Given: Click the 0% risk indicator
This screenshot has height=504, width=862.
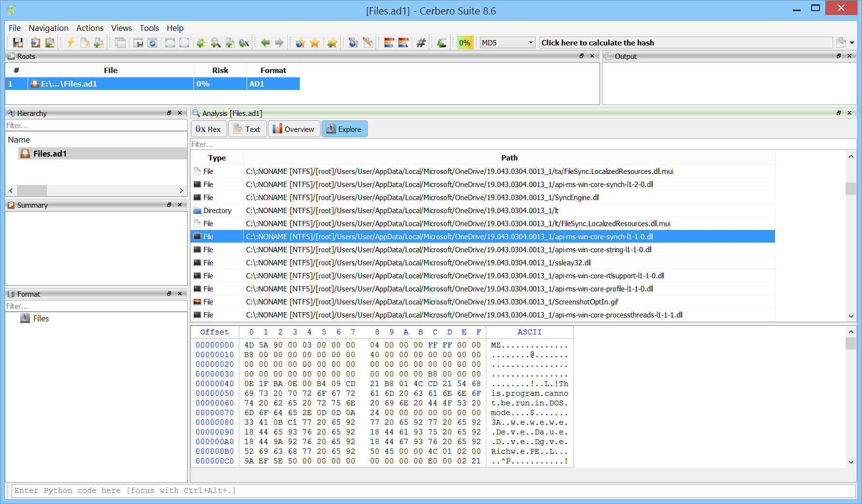Looking at the screenshot, I should [465, 43].
